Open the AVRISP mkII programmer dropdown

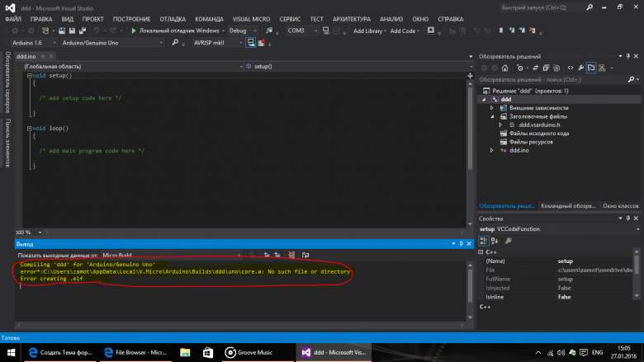pos(241,43)
